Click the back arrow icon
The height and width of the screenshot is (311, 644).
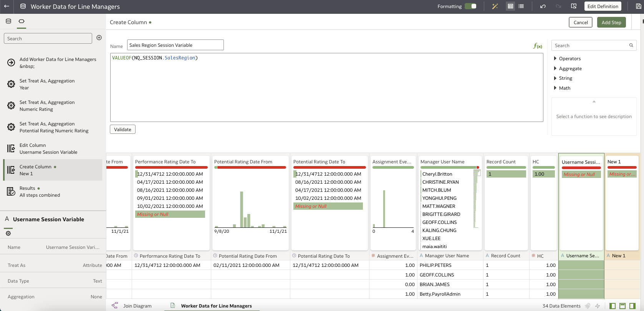coord(7,6)
